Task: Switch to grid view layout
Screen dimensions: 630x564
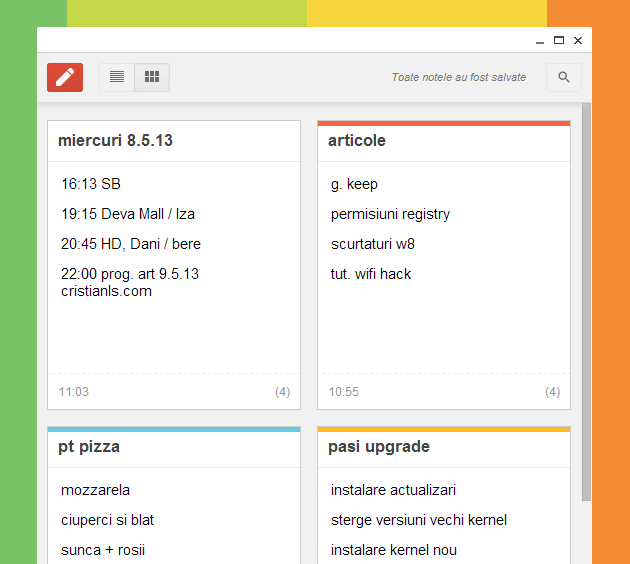Action: pyautogui.click(x=152, y=77)
